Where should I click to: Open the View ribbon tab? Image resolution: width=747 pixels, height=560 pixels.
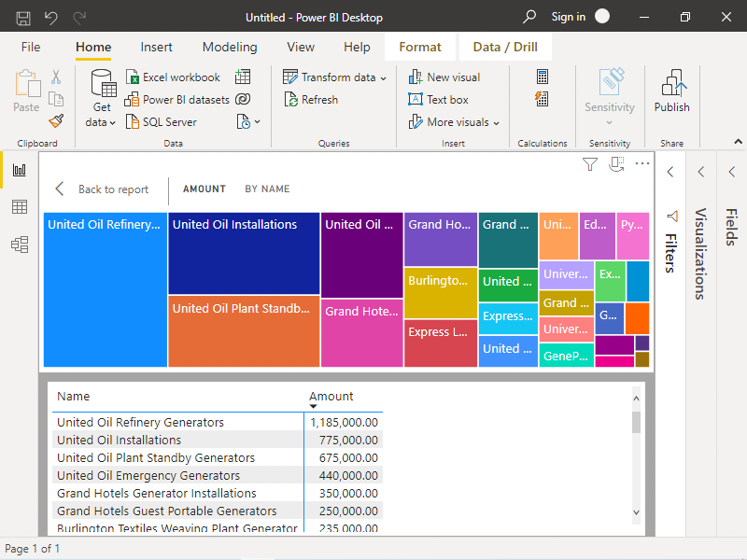pos(301,48)
